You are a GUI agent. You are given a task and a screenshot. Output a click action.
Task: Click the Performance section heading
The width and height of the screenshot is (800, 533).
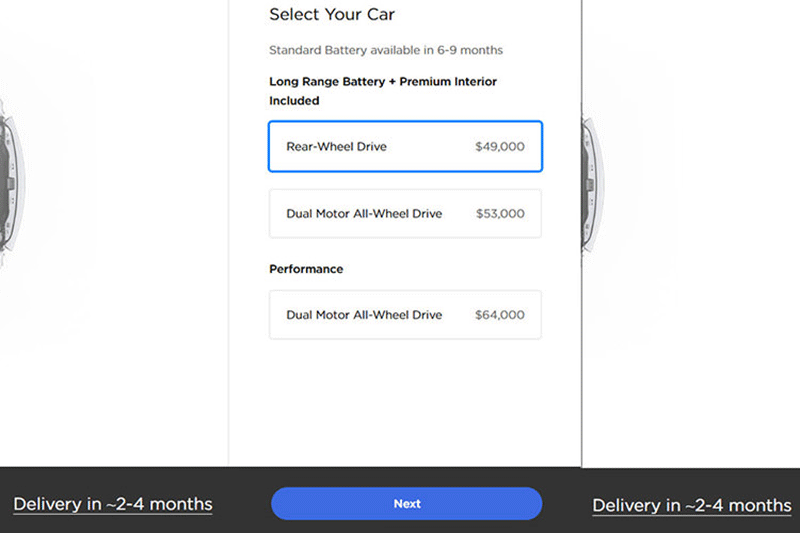306,269
